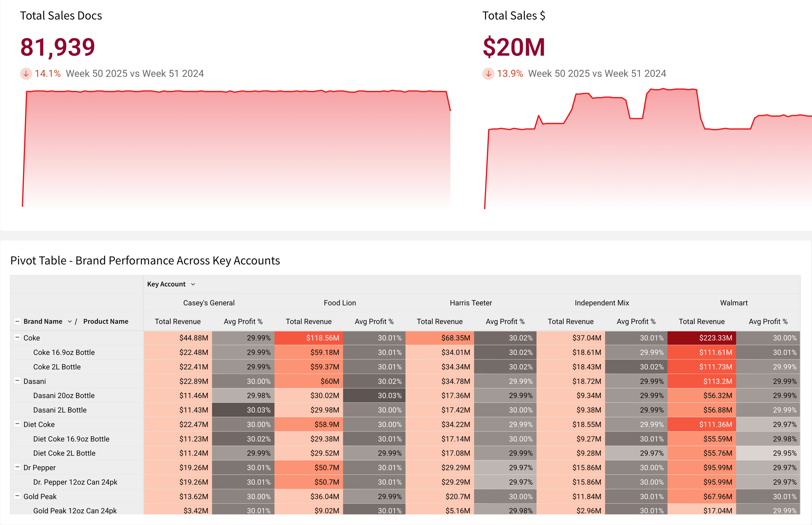Collapse the Dr Pepper brand row

pos(17,467)
